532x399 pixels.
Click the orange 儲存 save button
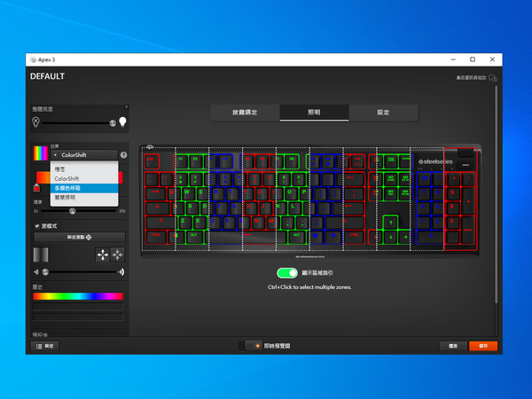[483, 346]
